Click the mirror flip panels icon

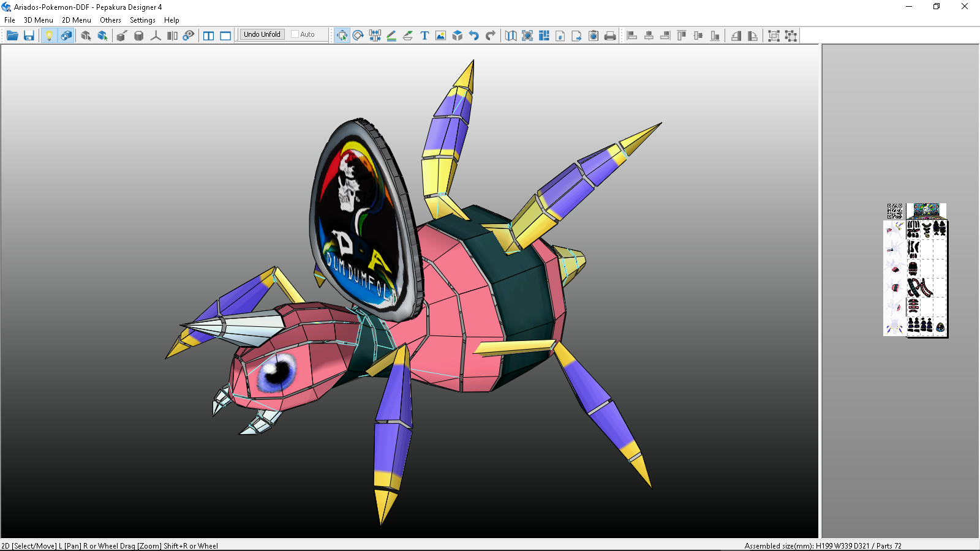[172, 36]
